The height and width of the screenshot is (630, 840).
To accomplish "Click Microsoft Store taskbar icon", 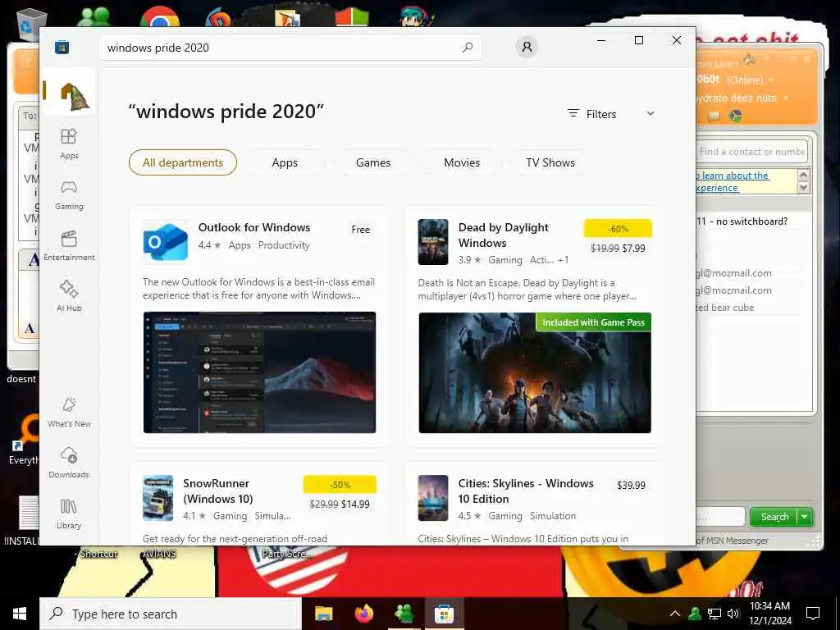I will pyautogui.click(x=444, y=614).
